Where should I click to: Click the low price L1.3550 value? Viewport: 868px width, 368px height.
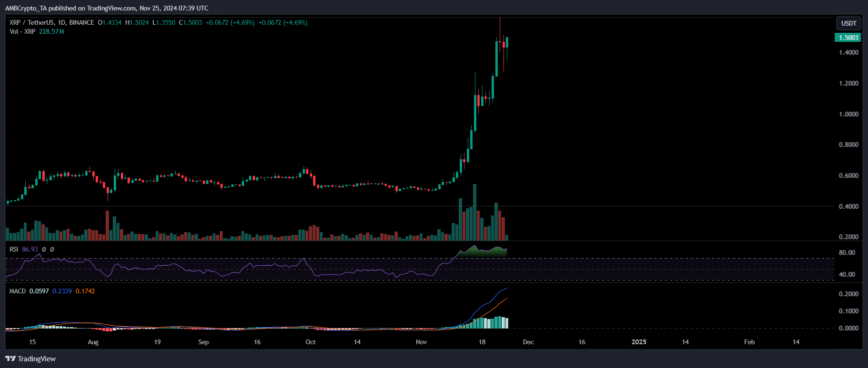pyautogui.click(x=164, y=22)
